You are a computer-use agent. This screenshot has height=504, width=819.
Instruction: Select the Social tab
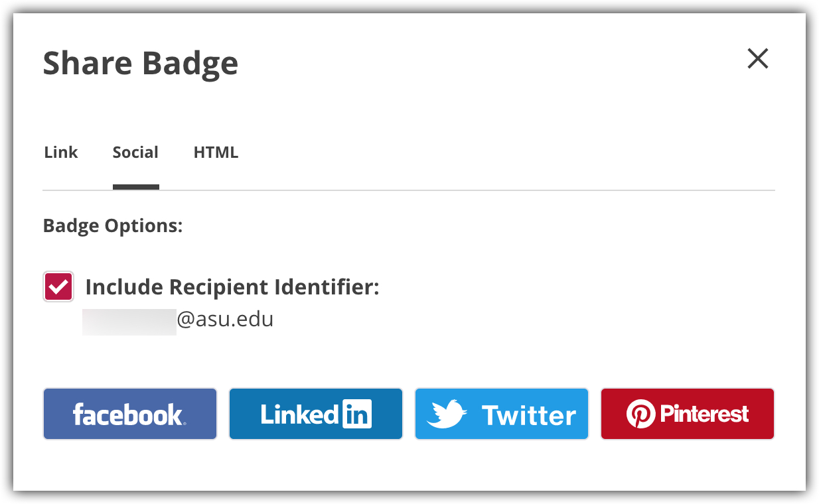coord(135,153)
